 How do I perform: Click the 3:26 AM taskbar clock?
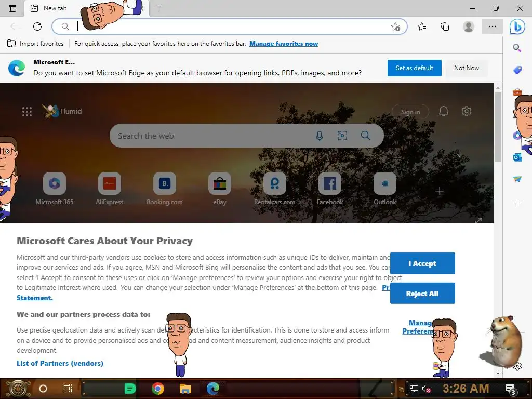click(x=465, y=389)
